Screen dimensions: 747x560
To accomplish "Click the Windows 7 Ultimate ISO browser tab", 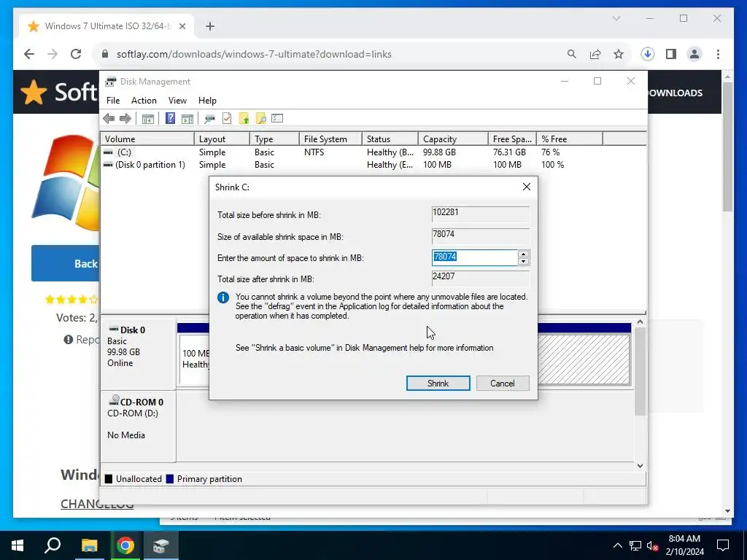I will click(x=107, y=26).
